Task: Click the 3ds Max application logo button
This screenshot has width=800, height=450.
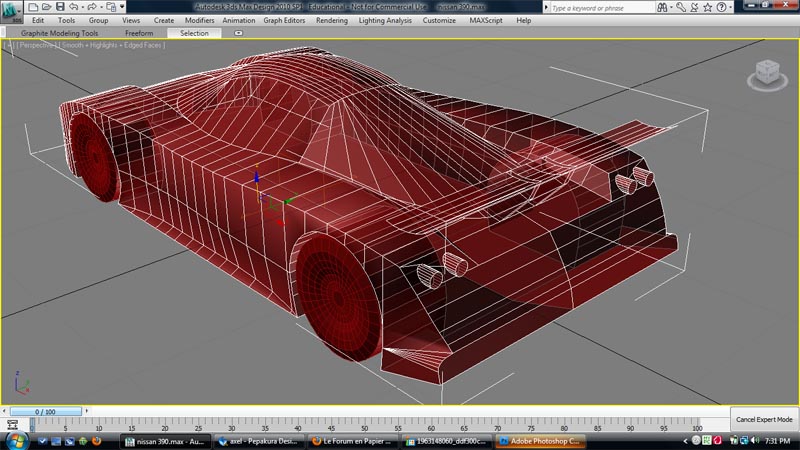Action: click(x=9, y=13)
